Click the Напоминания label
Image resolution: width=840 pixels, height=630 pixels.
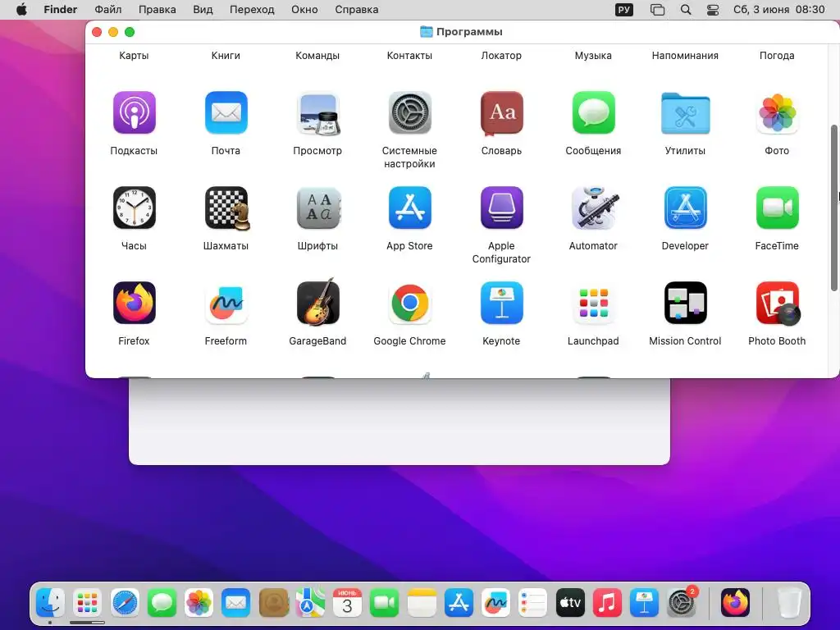pyautogui.click(x=685, y=56)
